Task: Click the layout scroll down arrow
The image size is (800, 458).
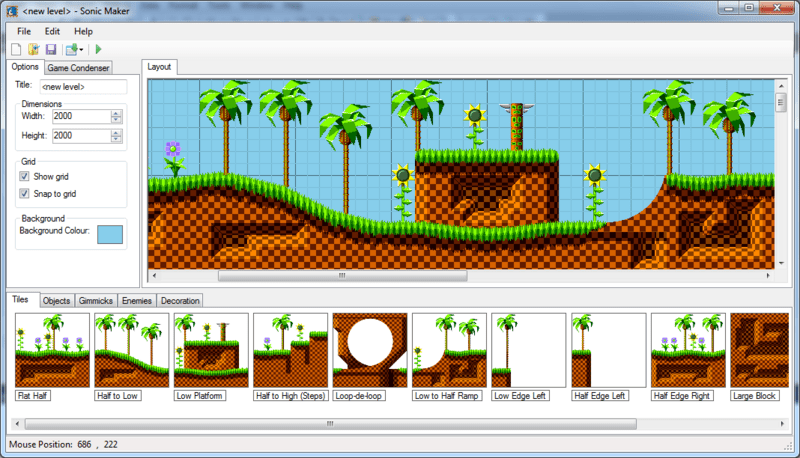Action: [x=781, y=264]
